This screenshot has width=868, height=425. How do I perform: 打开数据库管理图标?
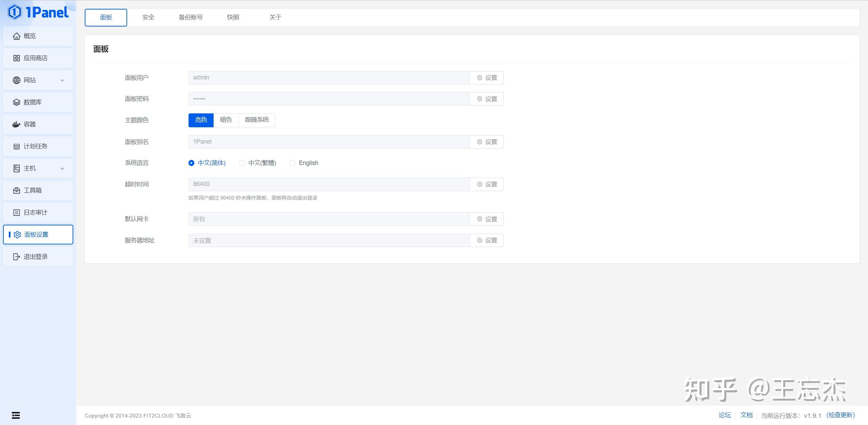[17, 102]
